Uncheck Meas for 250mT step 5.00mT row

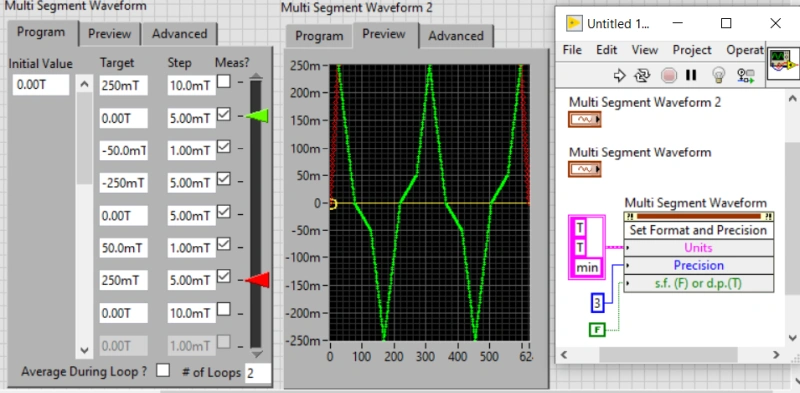click(x=223, y=277)
